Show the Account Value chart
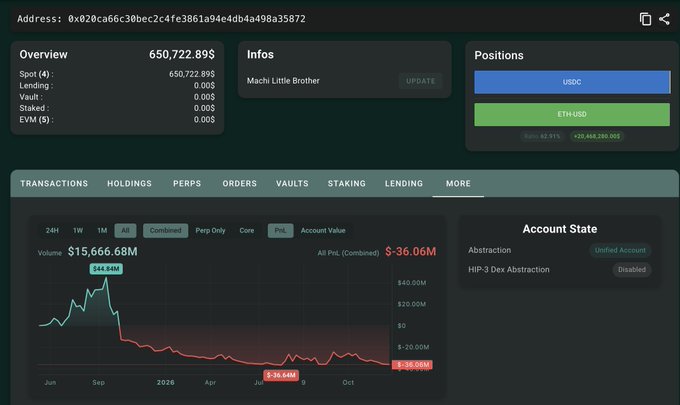This screenshot has width=680, height=405. (323, 231)
